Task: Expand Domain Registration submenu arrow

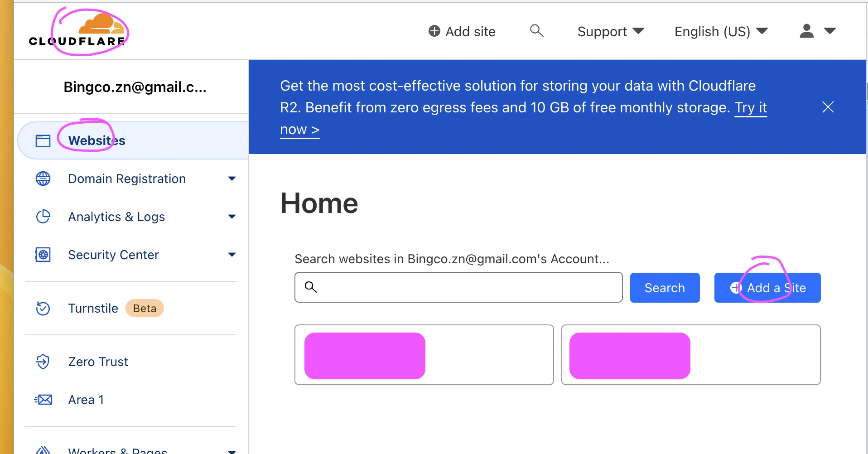Action: pyautogui.click(x=232, y=179)
